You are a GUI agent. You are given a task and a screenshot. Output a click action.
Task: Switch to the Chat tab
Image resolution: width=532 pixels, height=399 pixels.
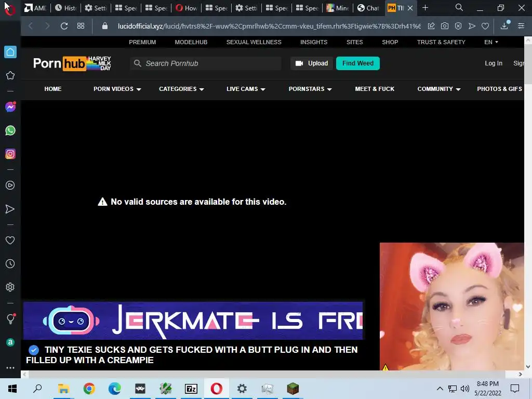click(x=368, y=8)
